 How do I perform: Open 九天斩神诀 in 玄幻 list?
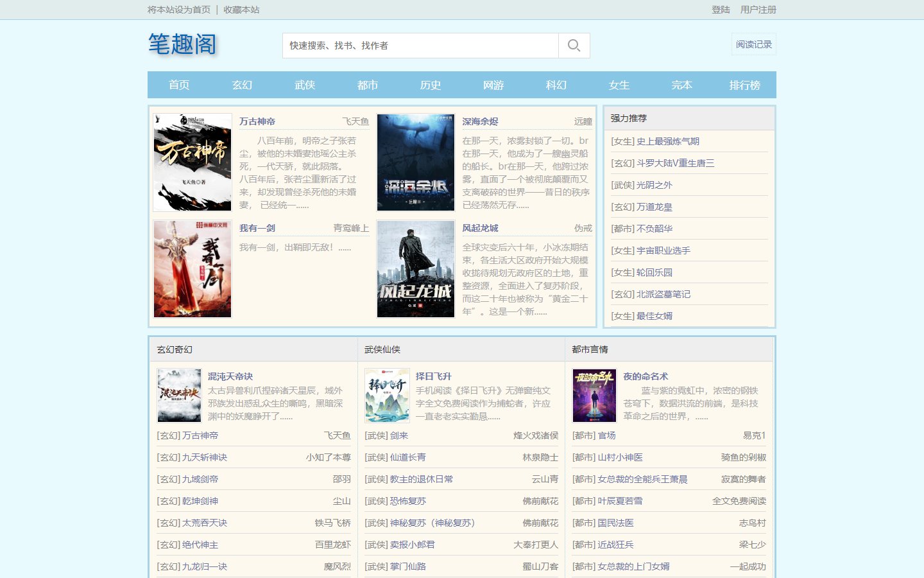205,457
